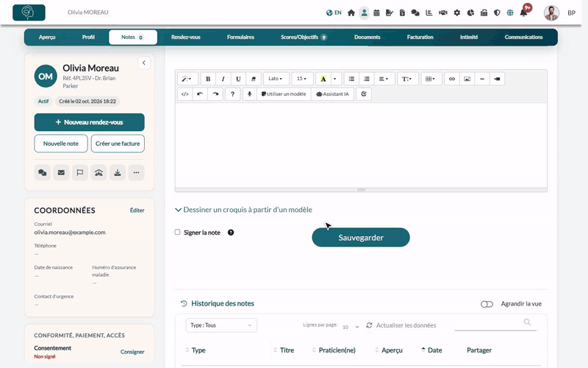Click Utiliser un modèle button
This screenshot has width=588, height=368.
point(284,94)
